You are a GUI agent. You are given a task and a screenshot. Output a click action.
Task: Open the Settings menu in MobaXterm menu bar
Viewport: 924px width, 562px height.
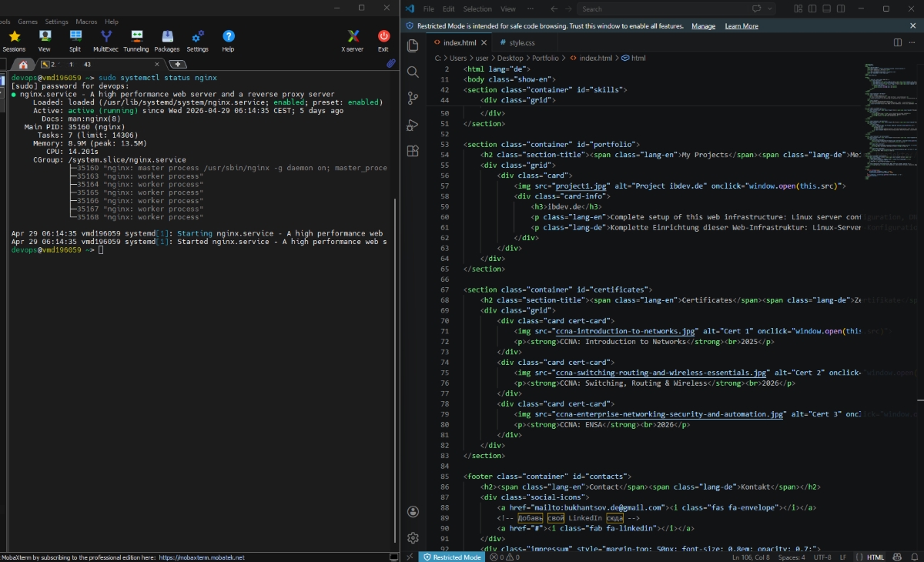click(56, 22)
